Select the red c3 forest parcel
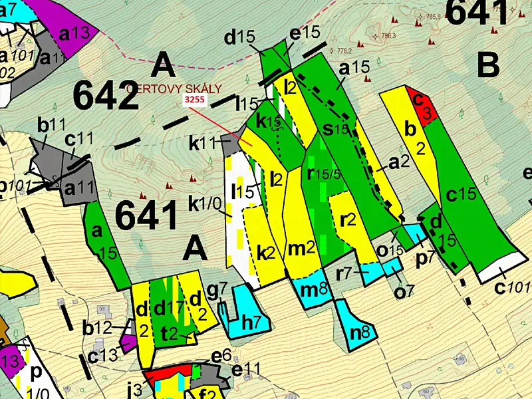 coord(421,106)
